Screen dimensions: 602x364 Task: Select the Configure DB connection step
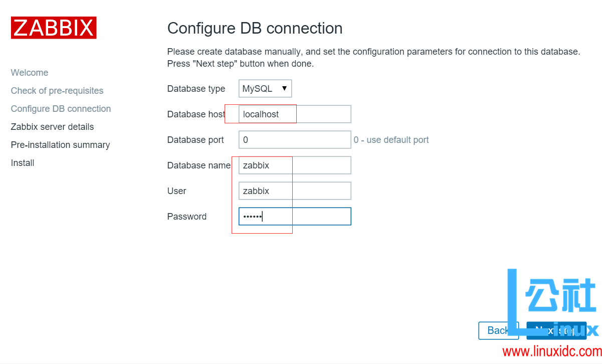coord(61,108)
